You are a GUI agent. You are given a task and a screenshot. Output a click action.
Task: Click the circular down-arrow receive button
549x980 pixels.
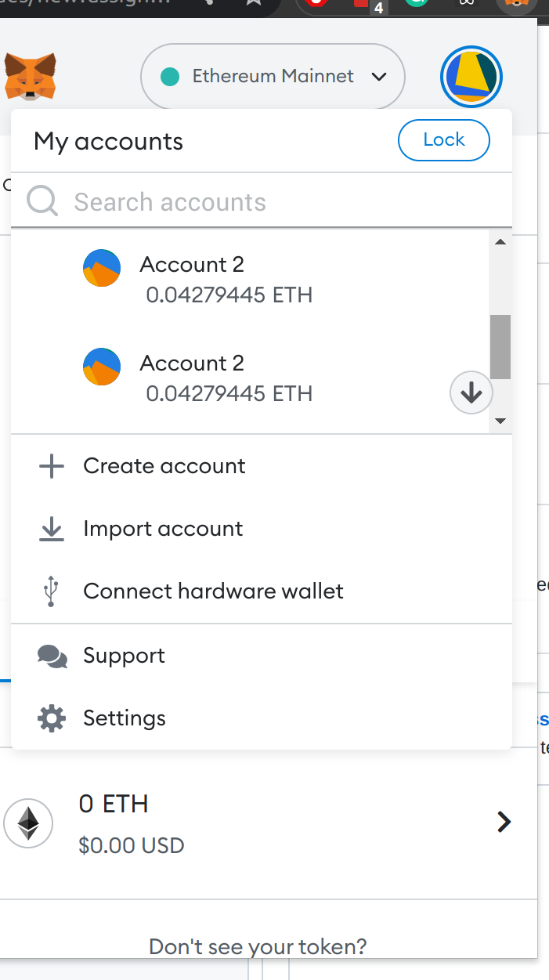[x=471, y=392]
